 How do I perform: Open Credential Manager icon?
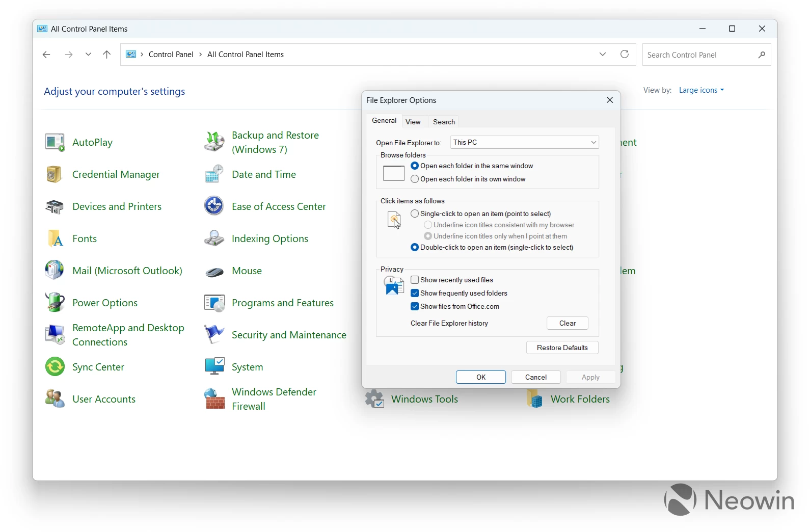[54, 175]
